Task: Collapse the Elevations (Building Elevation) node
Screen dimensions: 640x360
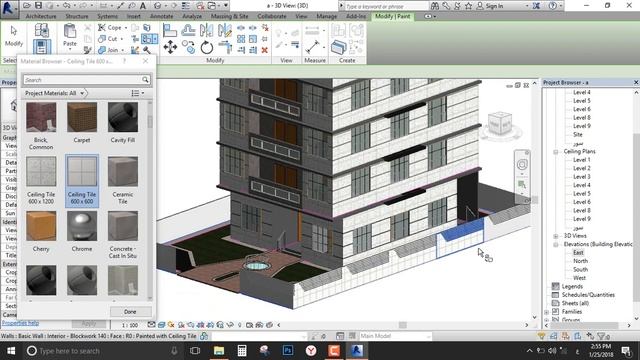Action: click(556, 244)
